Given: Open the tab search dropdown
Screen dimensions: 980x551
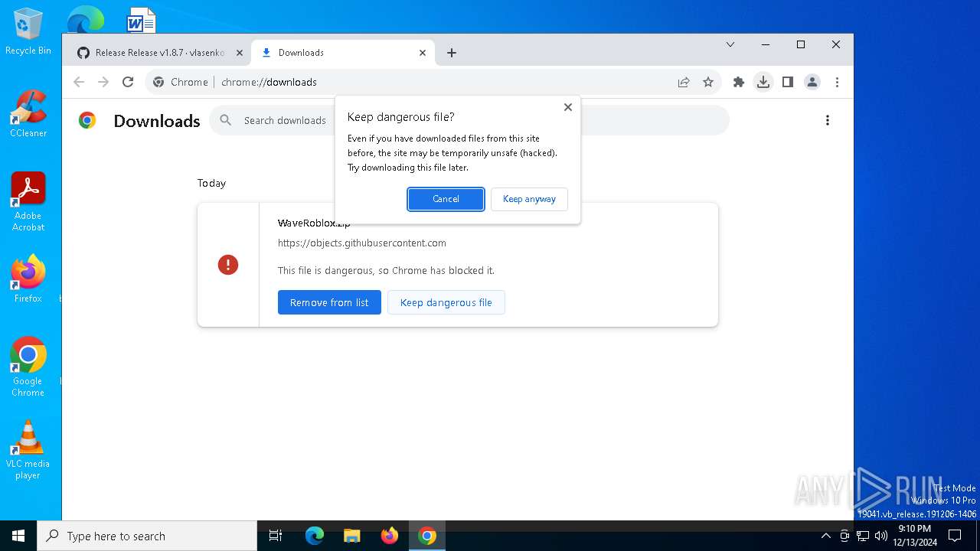Looking at the screenshot, I should click(730, 44).
